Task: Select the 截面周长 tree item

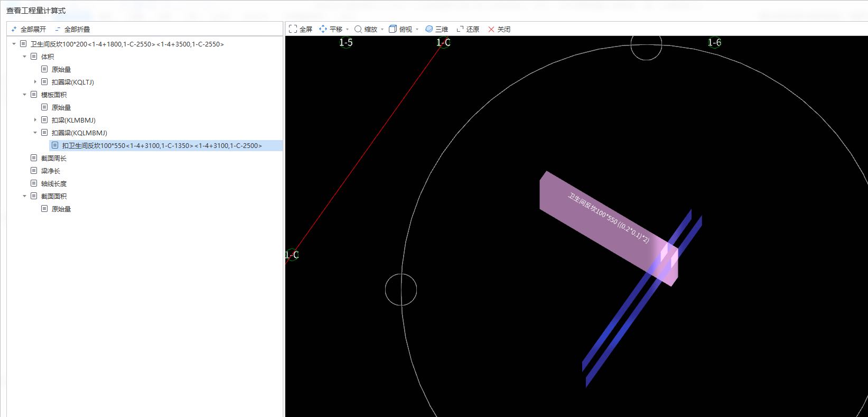Action: coord(54,158)
